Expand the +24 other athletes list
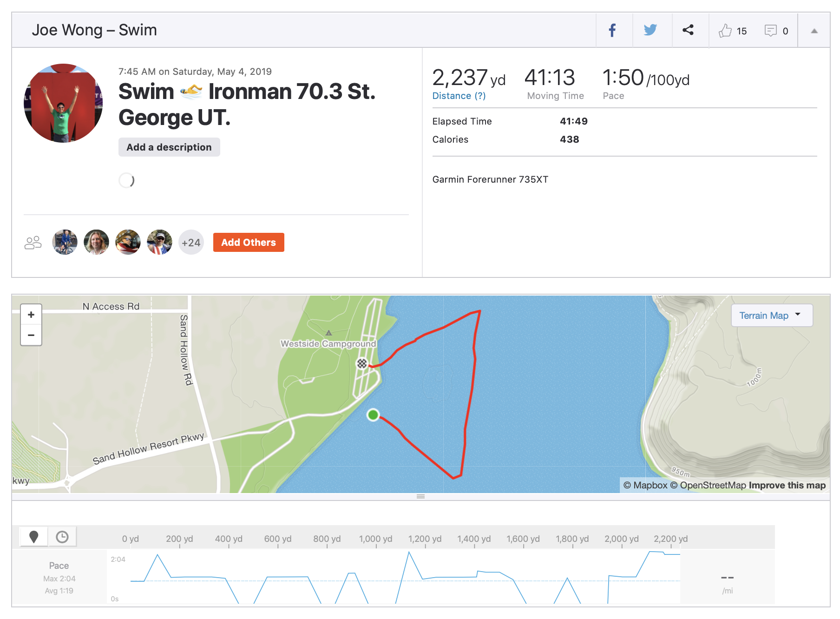840x619 pixels. click(191, 243)
